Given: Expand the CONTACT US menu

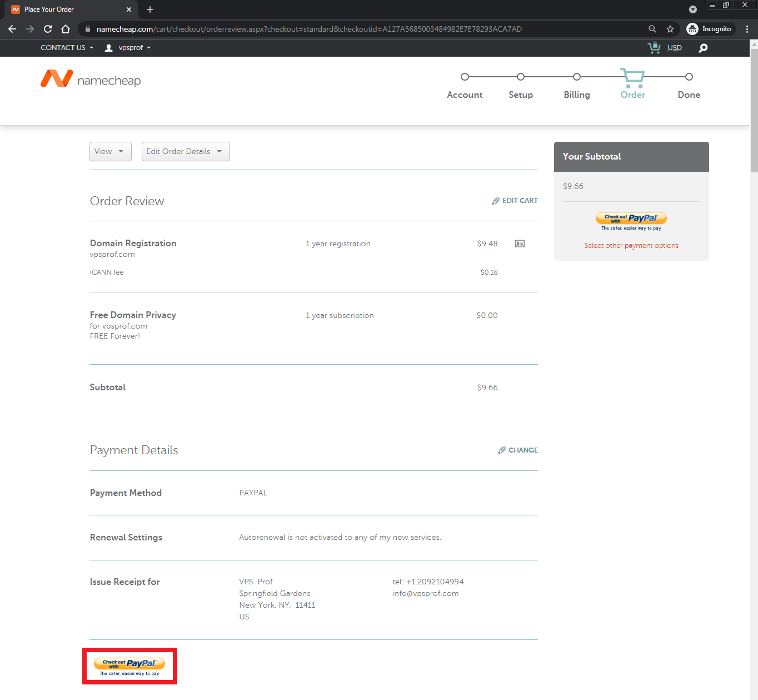Looking at the screenshot, I should (x=67, y=48).
